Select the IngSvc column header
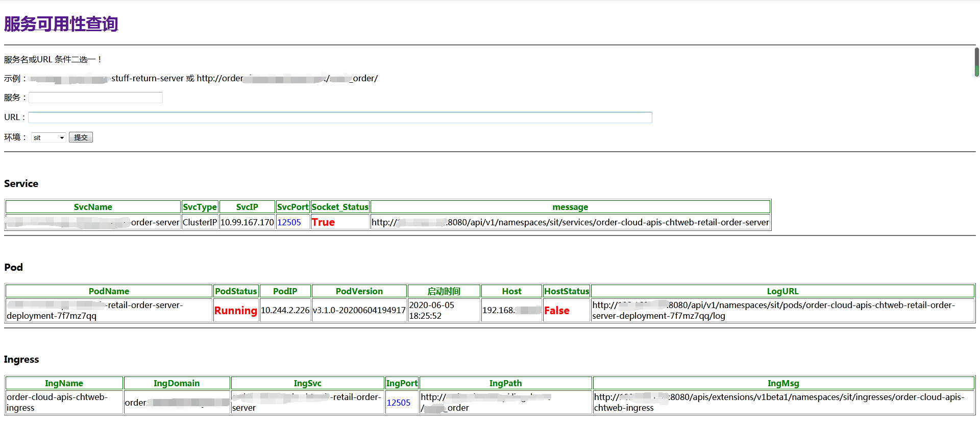980x423 pixels. tap(307, 383)
